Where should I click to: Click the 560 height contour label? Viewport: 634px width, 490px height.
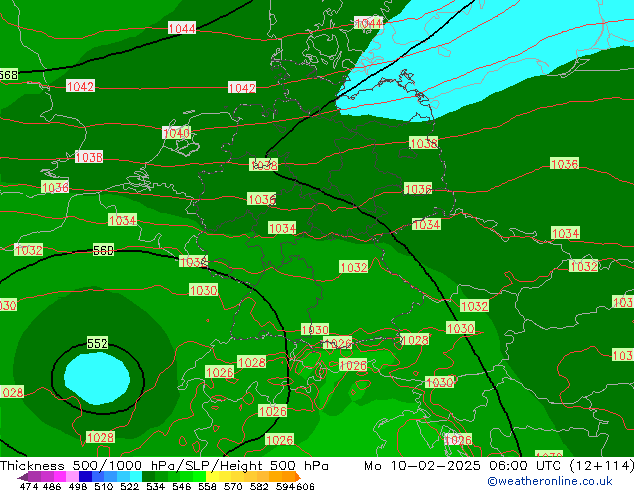[x=103, y=250]
